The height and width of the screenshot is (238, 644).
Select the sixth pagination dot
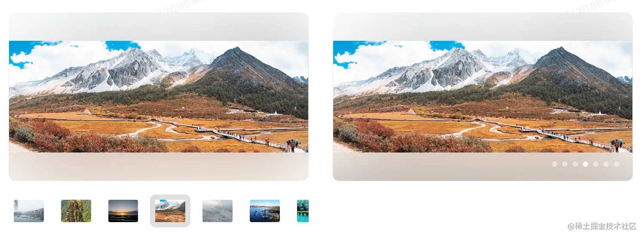click(x=606, y=164)
